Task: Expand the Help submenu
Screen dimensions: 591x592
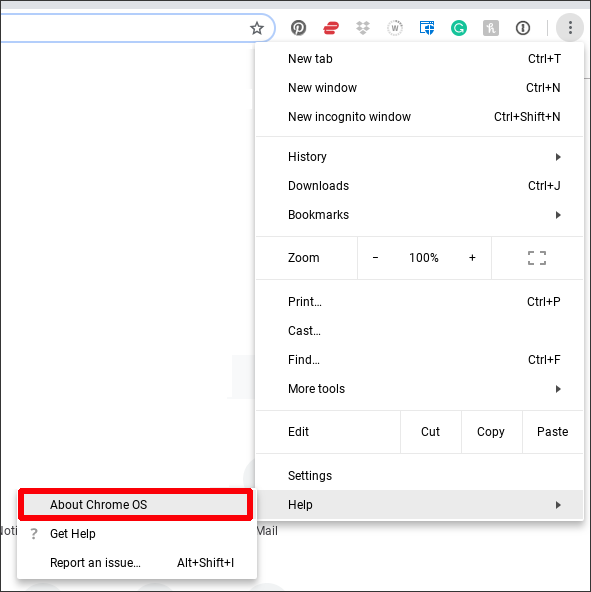Action: point(420,505)
